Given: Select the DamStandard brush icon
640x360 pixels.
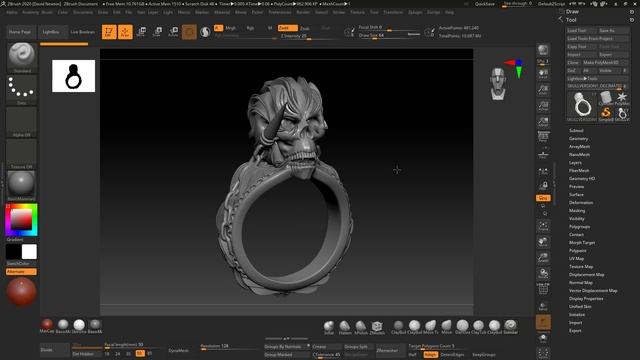Looking at the screenshot, I should (462, 327).
